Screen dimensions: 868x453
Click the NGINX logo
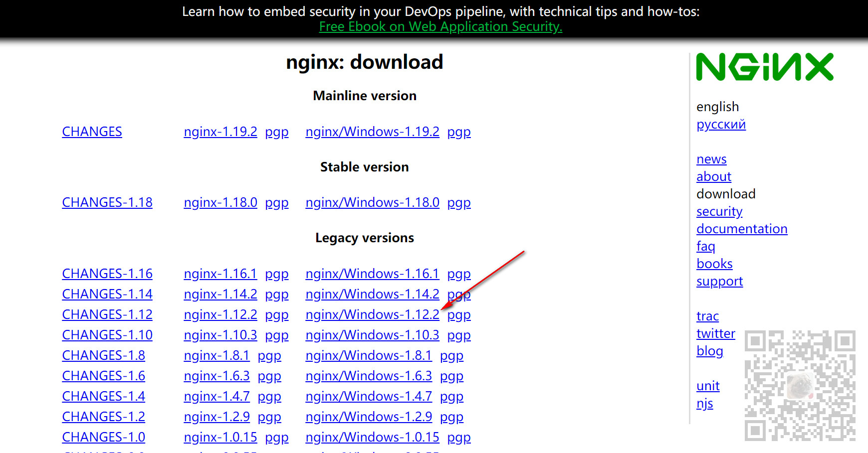[x=764, y=66]
